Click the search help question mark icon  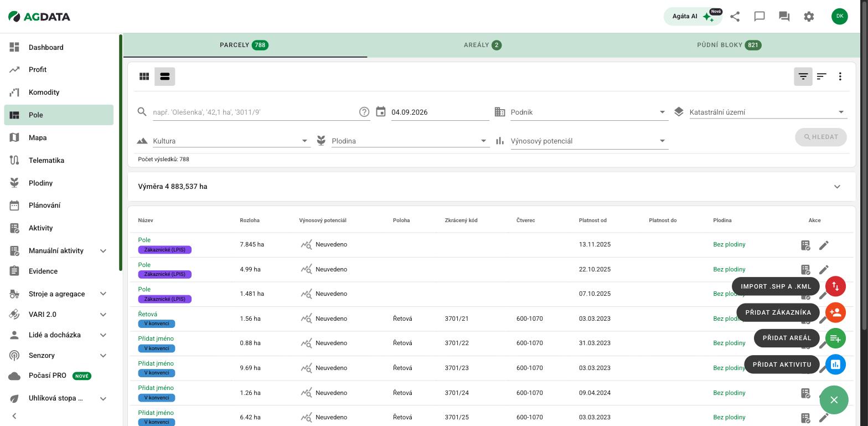364,112
